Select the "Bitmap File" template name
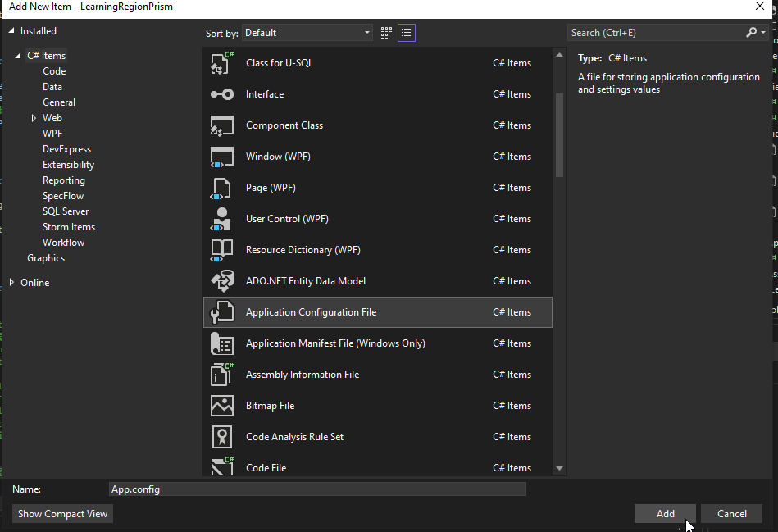 271,406
